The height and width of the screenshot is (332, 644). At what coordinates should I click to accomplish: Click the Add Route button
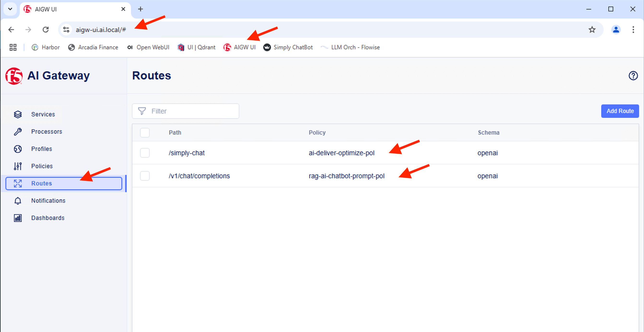coord(620,111)
